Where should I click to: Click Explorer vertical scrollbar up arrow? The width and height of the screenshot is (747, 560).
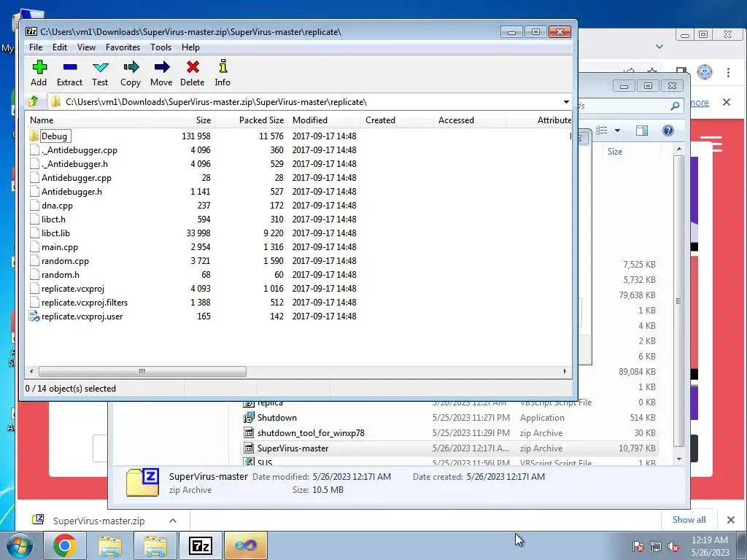tap(679, 149)
